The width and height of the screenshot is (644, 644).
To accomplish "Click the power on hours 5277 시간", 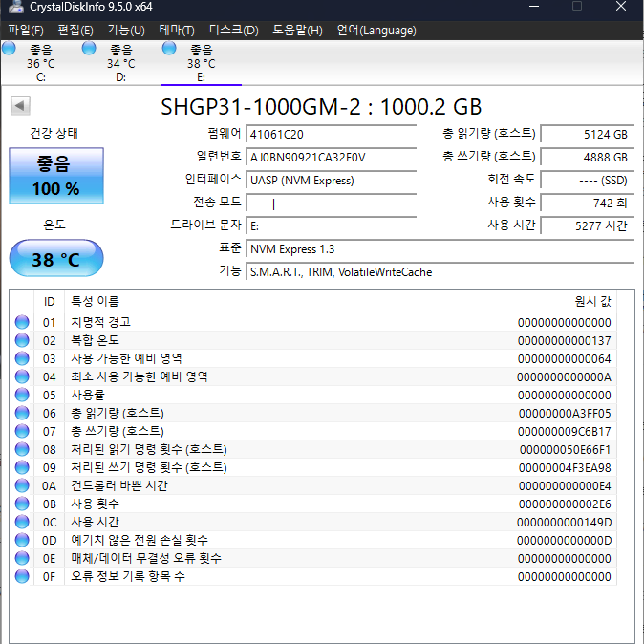I will (588, 226).
